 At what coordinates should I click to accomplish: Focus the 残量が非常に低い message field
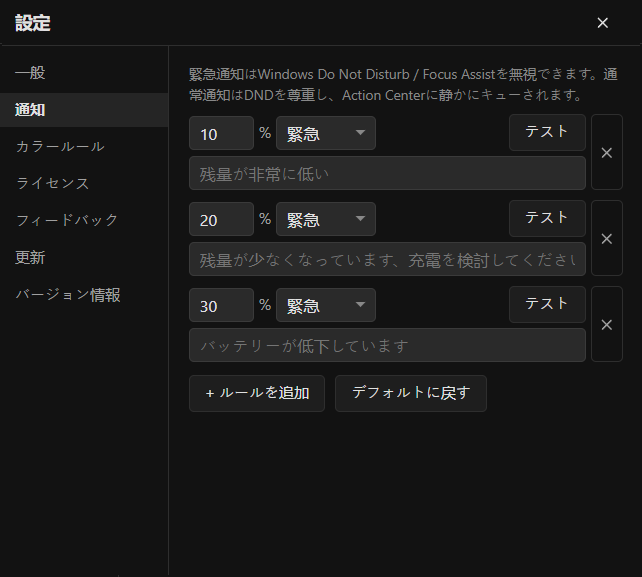click(387, 173)
